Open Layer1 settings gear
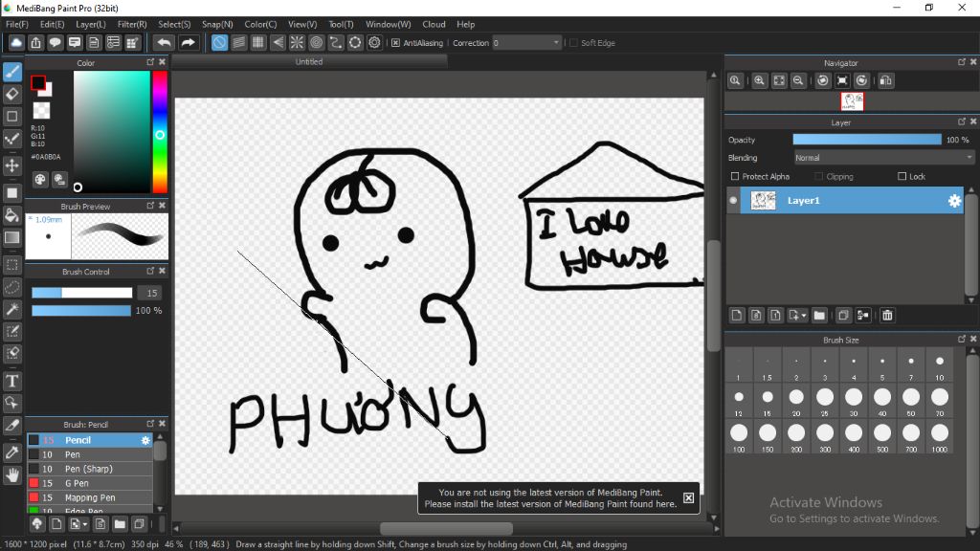The image size is (980, 551). point(954,201)
